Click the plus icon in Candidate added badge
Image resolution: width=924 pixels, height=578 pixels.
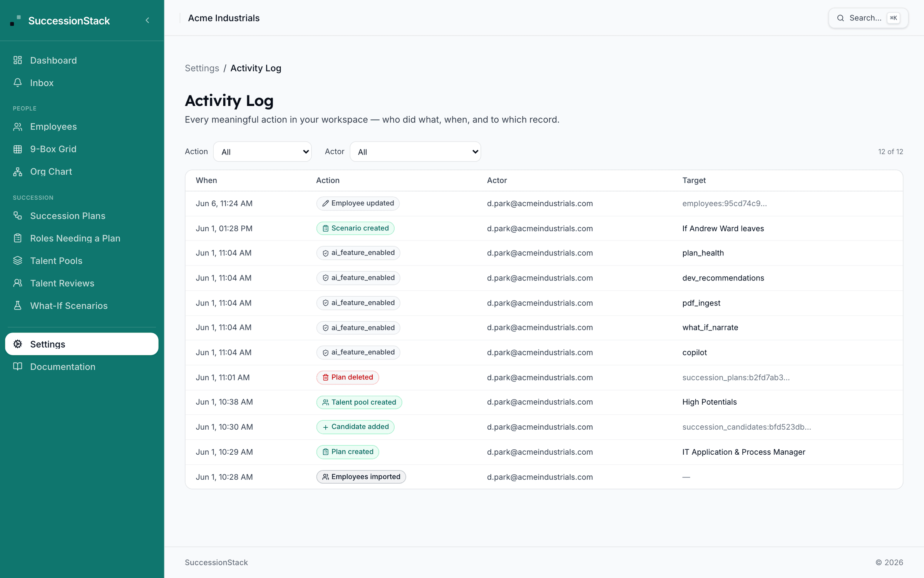click(325, 427)
